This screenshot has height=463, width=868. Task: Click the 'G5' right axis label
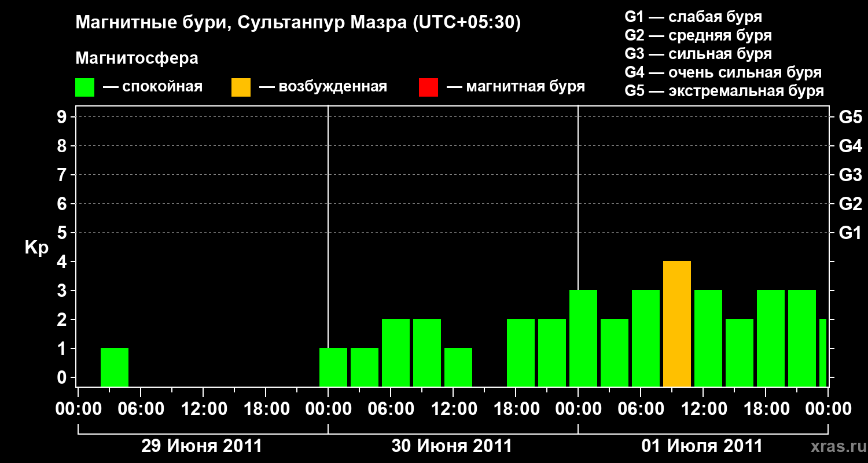[x=850, y=117]
